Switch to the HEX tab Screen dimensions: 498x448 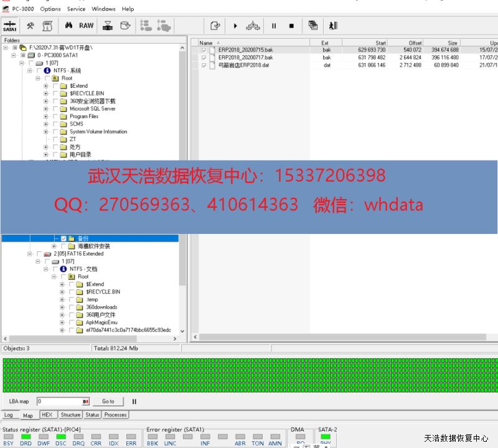pyautogui.click(x=47, y=415)
